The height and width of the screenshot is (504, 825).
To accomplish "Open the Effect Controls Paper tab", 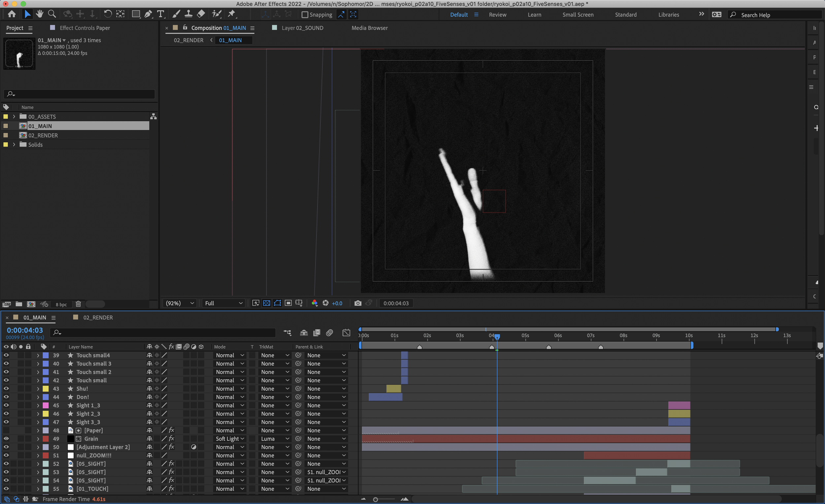I will click(x=84, y=28).
